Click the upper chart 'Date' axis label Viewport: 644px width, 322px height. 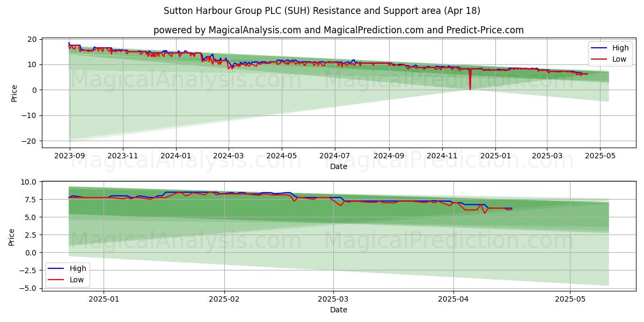(x=339, y=166)
